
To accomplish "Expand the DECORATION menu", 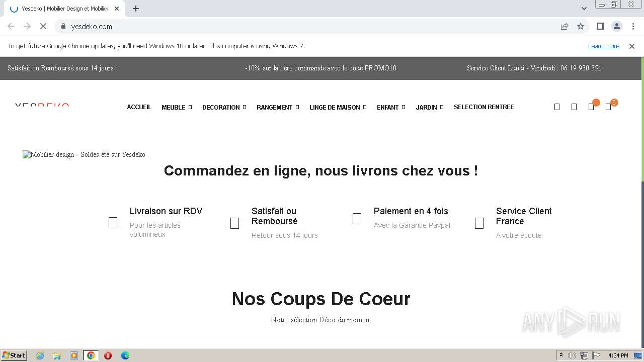I will pyautogui.click(x=224, y=107).
